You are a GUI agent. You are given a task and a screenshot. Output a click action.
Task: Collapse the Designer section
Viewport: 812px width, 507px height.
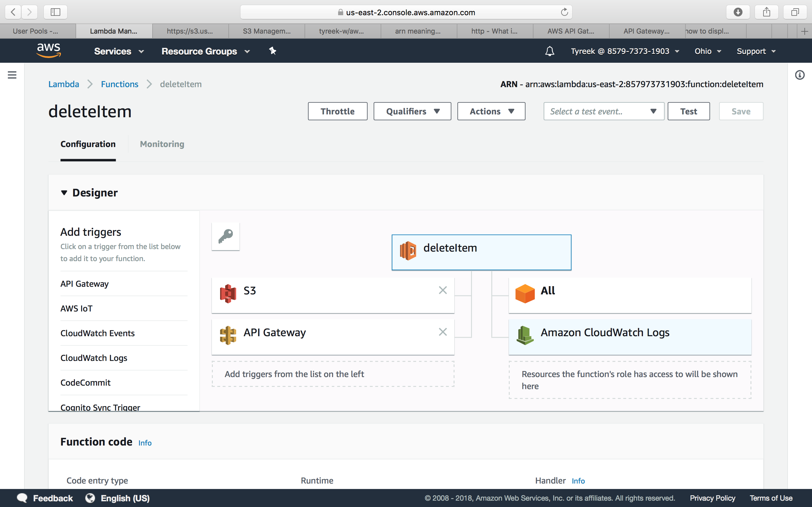[64, 193]
